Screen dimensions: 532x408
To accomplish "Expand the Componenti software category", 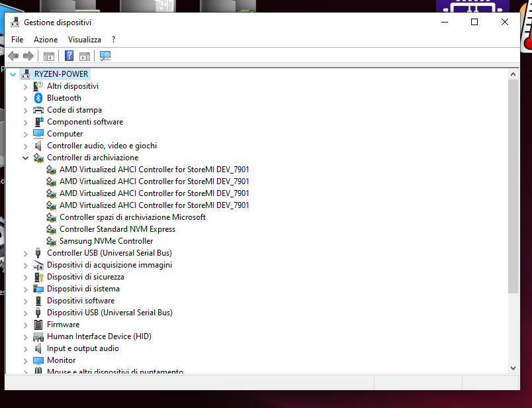I will point(25,122).
